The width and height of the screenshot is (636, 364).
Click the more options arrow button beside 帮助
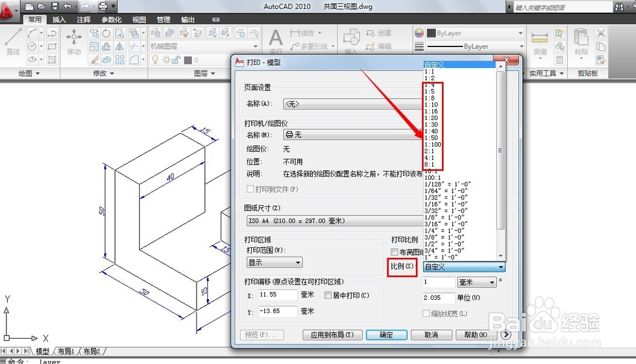click(x=506, y=335)
